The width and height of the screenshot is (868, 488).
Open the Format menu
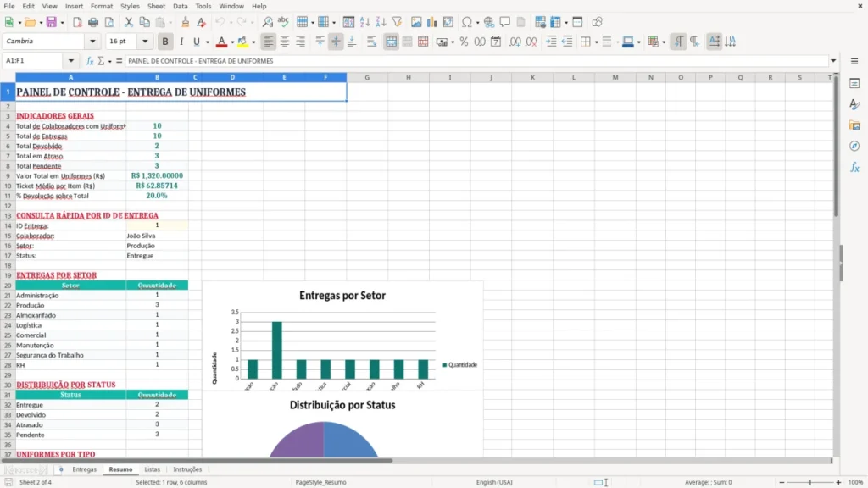tap(102, 6)
